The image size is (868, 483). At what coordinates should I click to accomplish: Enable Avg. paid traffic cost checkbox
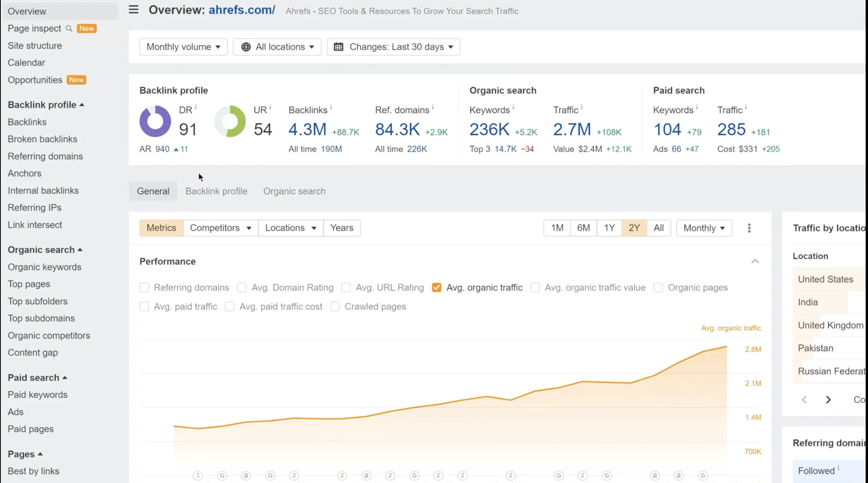pos(230,307)
